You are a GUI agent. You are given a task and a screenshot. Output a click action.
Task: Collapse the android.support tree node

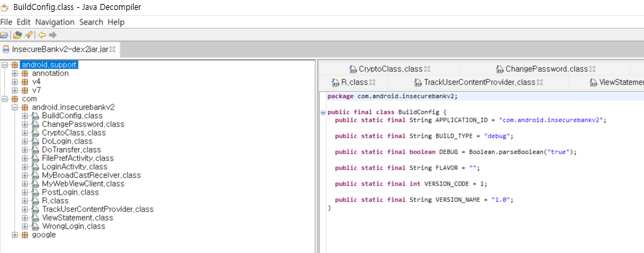tap(5, 65)
